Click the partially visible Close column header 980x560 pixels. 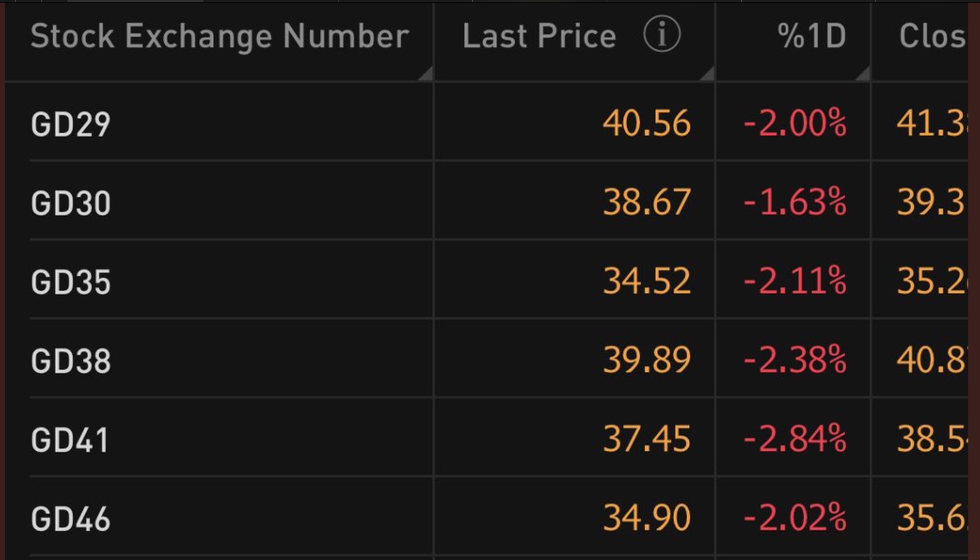pyautogui.click(x=932, y=36)
